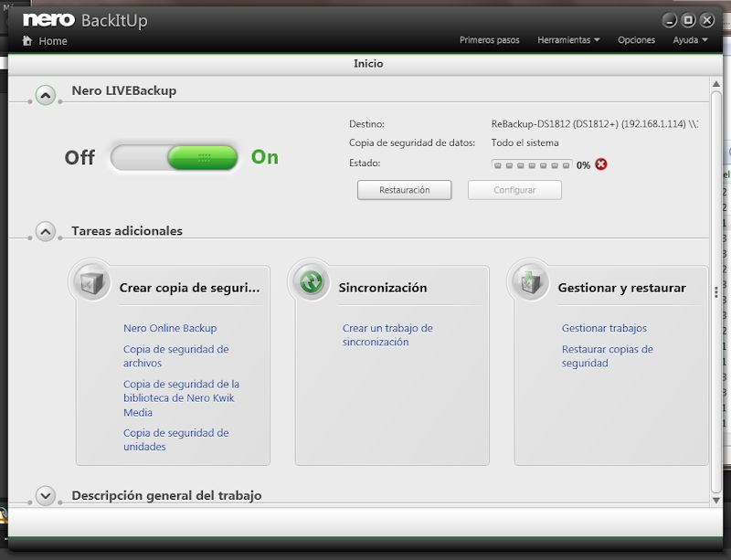This screenshot has width=731, height=560.
Task: Open Gestionar trabajos link
Action: click(x=604, y=328)
